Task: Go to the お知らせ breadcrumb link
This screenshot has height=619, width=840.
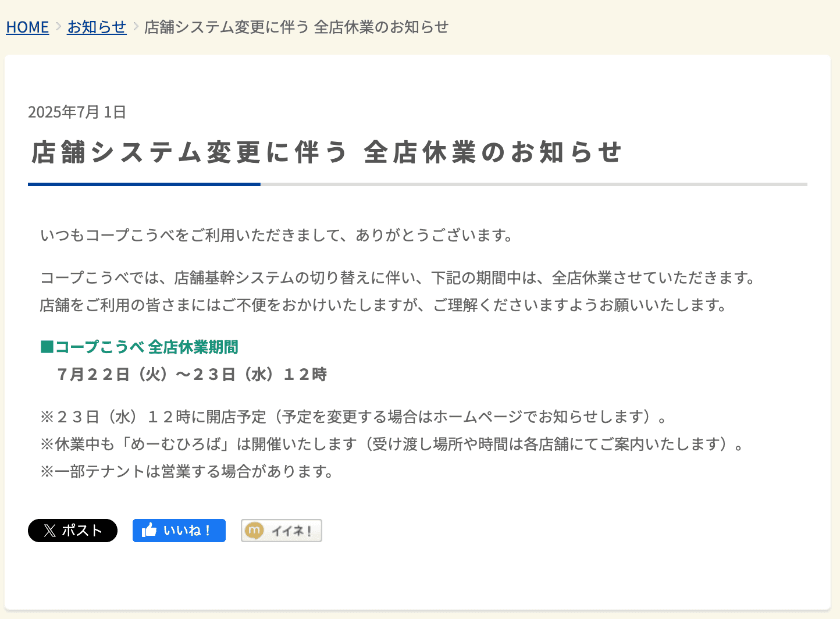Action: click(x=97, y=27)
